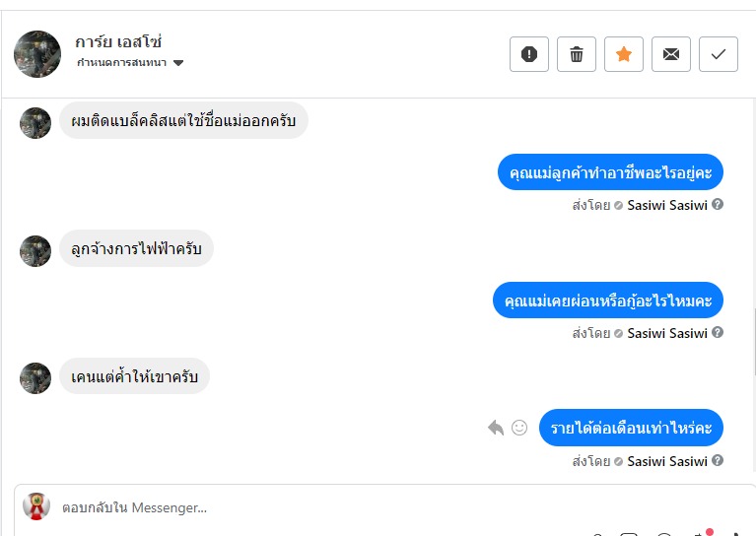
Task: Click the contact name การ์ย เอสโซ่
Action: tap(118, 41)
